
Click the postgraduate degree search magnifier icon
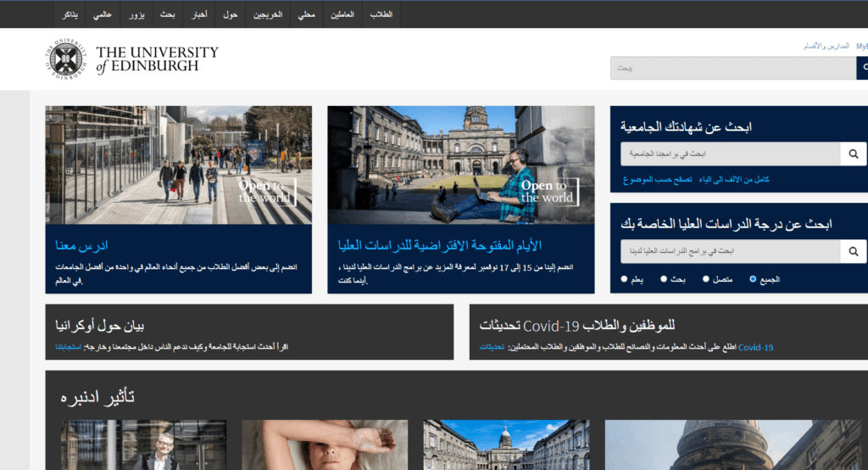tap(854, 251)
